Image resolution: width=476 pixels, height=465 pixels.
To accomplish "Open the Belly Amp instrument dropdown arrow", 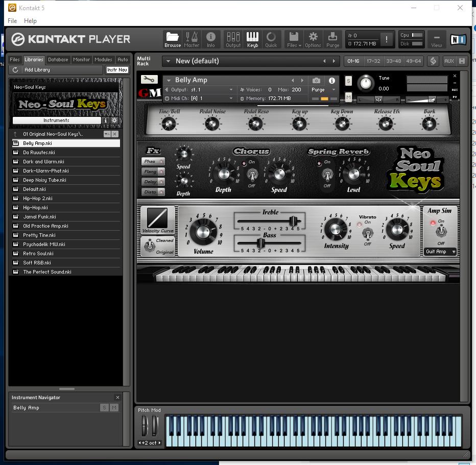I will (x=168, y=80).
